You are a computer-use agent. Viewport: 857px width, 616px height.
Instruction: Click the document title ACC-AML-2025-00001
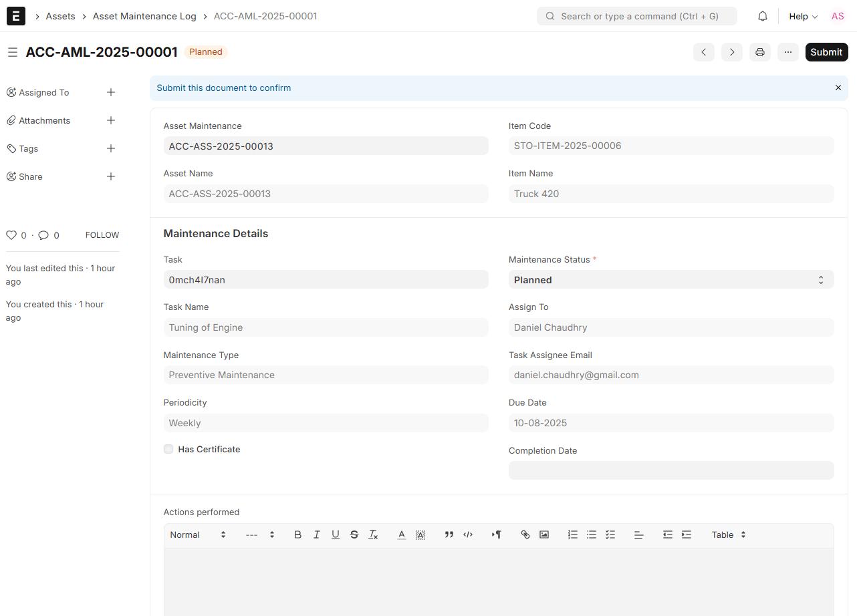point(102,52)
